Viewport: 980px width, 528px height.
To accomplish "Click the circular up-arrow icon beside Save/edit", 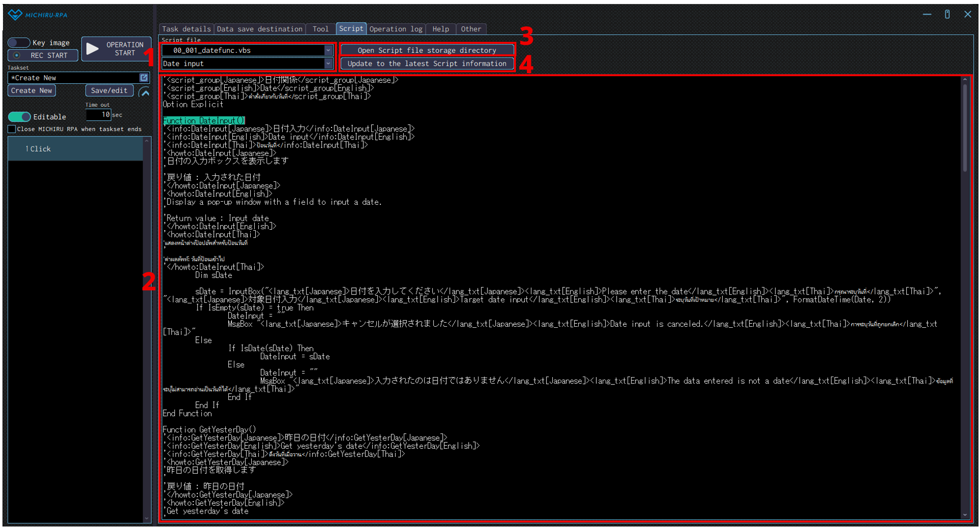I will click(145, 92).
